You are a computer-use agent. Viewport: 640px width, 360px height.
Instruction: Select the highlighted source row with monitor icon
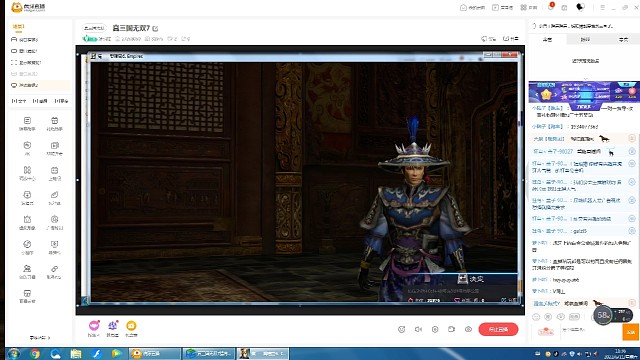pos(40,85)
